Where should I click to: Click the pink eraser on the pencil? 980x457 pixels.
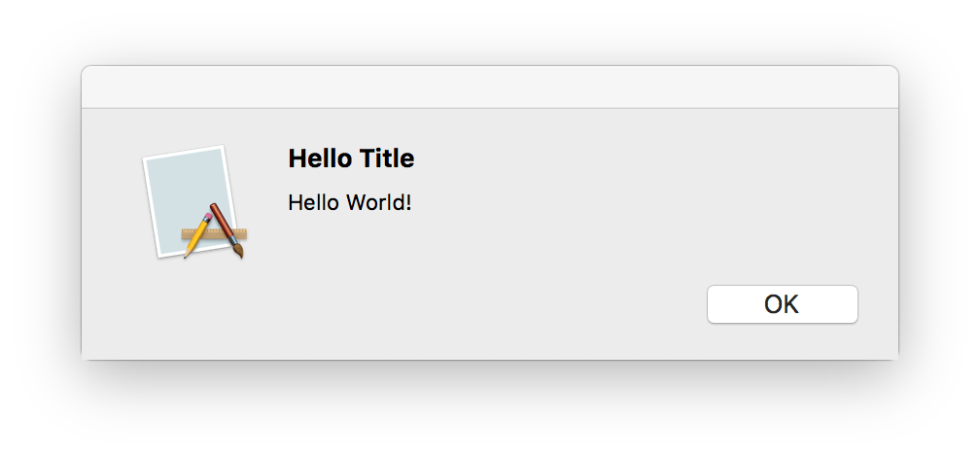(x=208, y=217)
